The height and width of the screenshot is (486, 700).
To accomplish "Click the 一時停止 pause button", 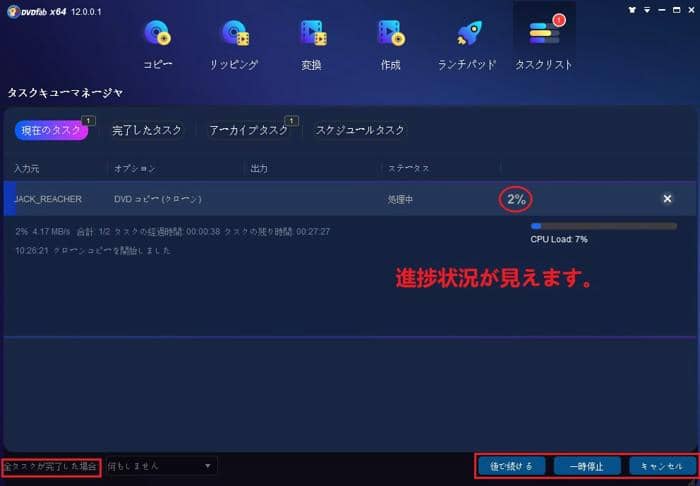I will click(x=587, y=466).
